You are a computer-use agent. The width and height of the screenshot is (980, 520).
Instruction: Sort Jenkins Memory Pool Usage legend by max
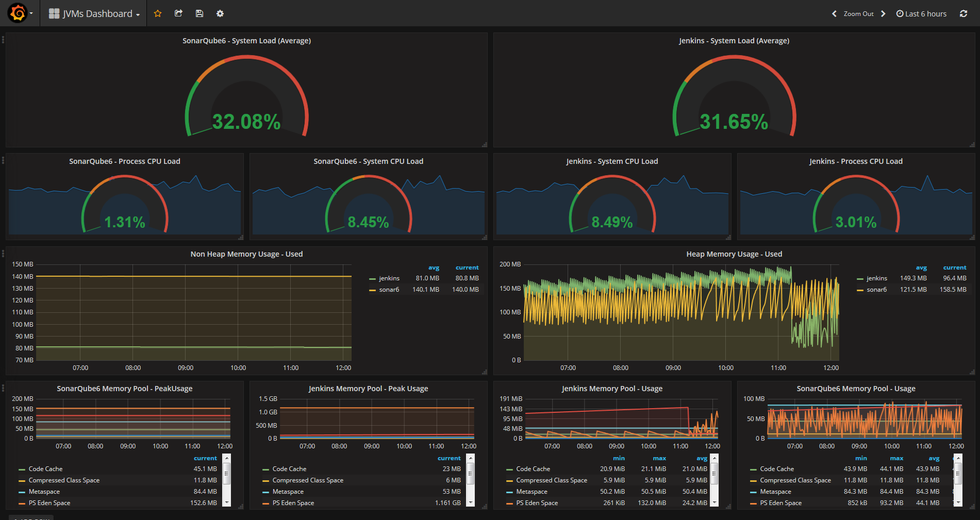pos(659,458)
